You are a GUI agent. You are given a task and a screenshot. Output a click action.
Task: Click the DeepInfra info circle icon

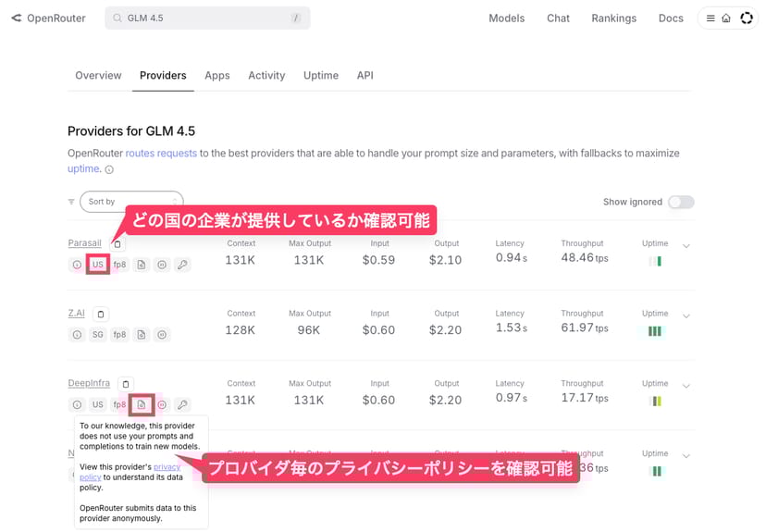pos(77,404)
